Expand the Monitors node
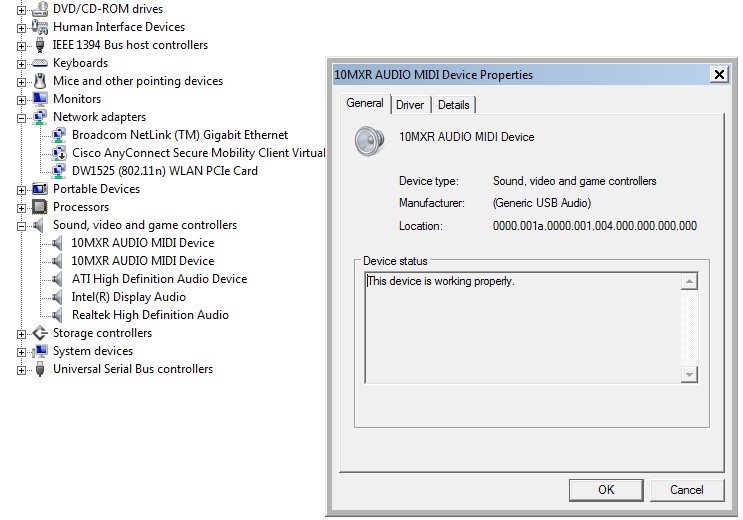The width and height of the screenshot is (743, 520). [21, 100]
